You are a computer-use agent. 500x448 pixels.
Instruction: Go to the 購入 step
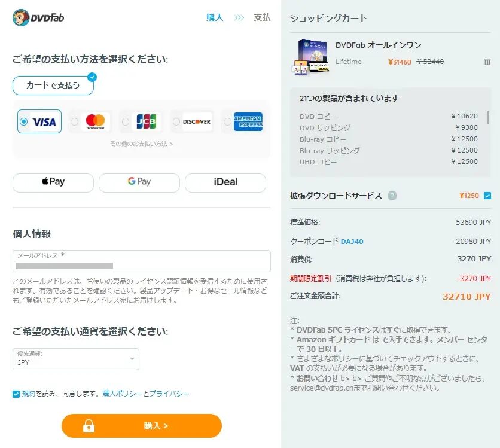(x=215, y=17)
